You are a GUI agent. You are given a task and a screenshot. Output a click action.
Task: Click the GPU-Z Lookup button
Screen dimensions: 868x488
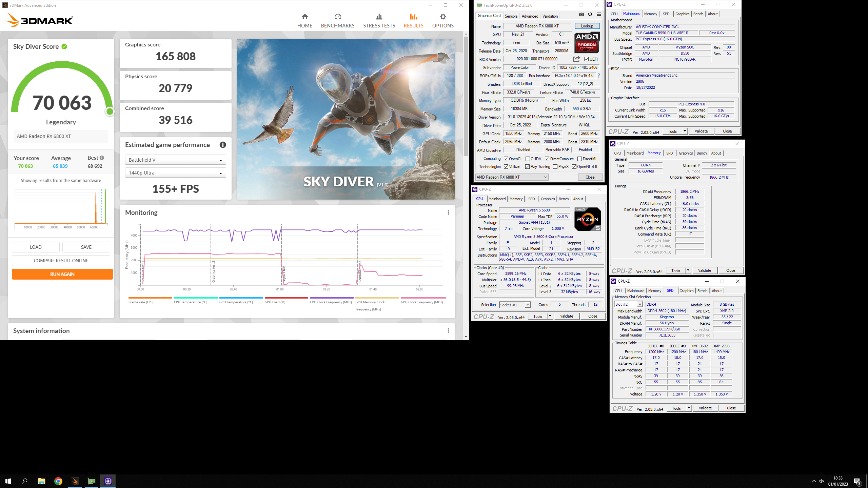[x=587, y=26]
